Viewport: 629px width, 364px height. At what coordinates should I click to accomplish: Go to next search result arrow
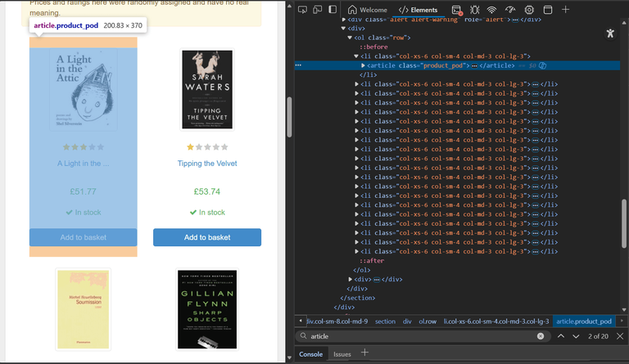coord(576,336)
